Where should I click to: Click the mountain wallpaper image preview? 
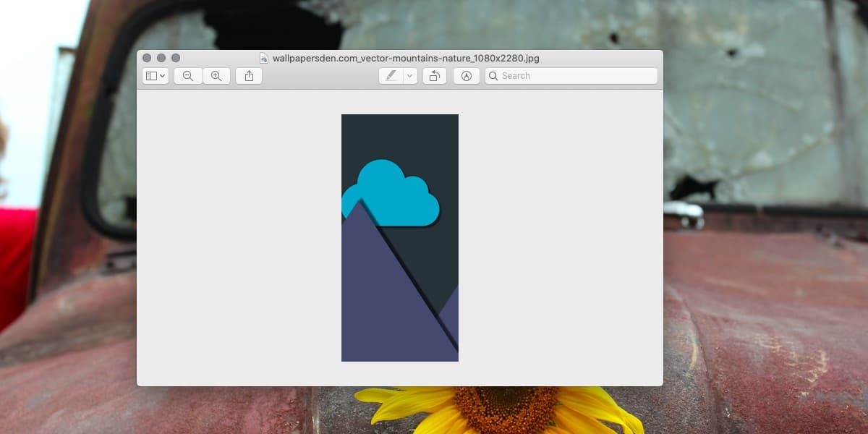pyautogui.click(x=400, y=238)
